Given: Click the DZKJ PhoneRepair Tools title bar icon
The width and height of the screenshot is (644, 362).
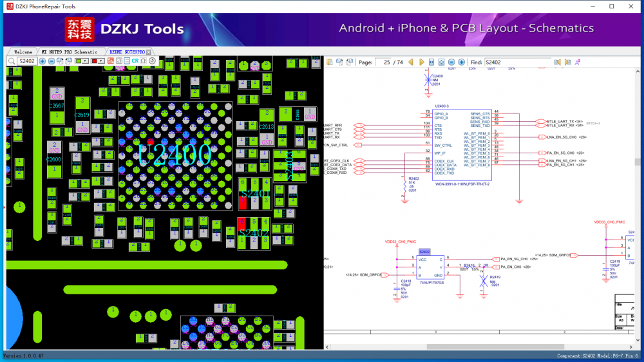Looking at the screenshot, I should [10, 6].
